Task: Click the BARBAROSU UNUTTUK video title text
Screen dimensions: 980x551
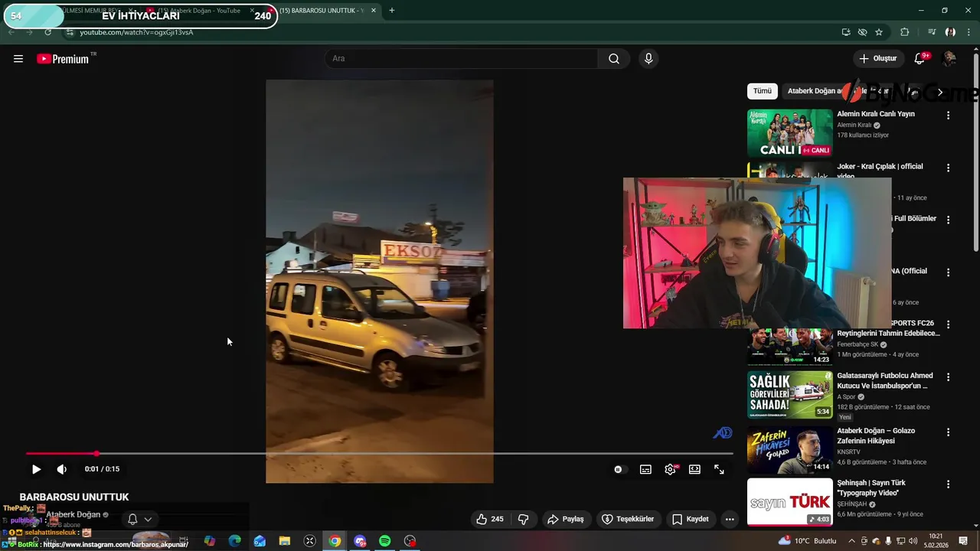Action: (74, 497)
